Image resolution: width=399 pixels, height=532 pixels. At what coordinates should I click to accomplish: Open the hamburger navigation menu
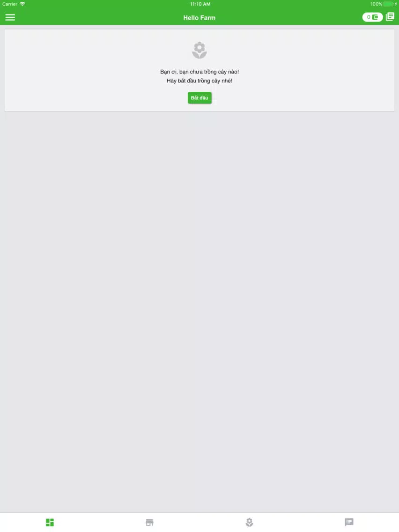pos(10,17)
